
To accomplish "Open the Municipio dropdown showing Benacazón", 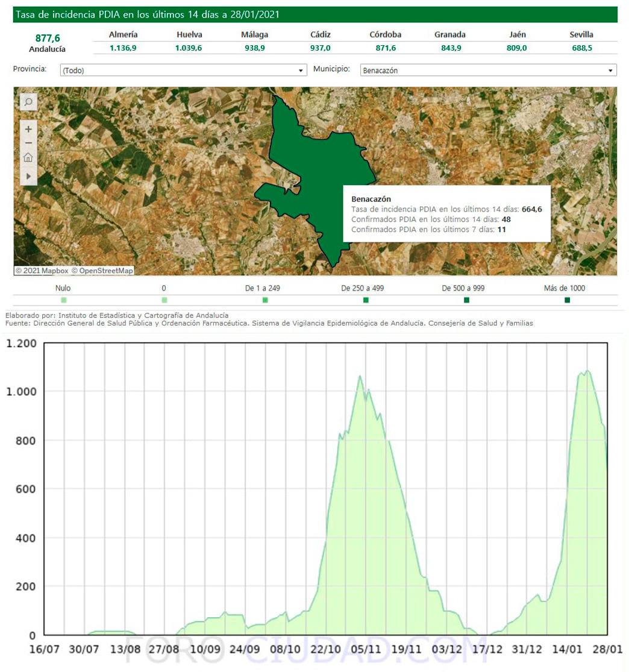I will tap(487, 71).
